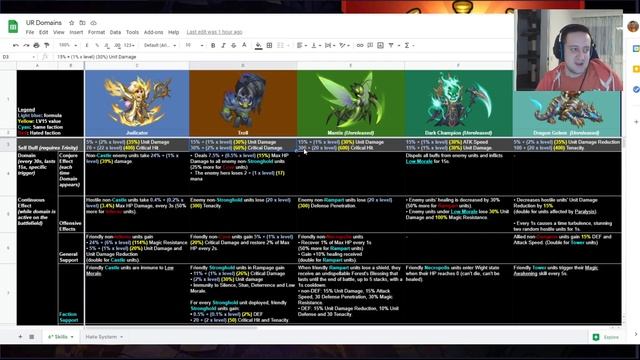Move document using folder icon
This screenshot has width=640, height=360.
[82, 23]
